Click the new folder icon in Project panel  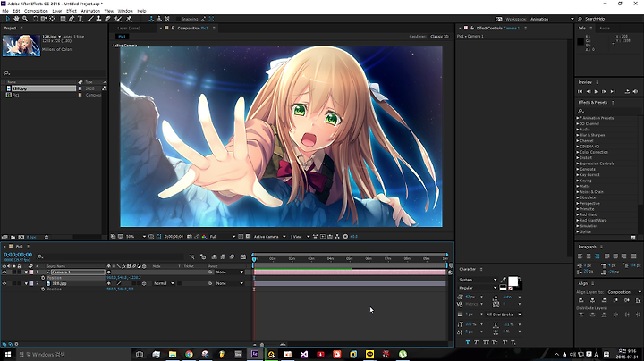coord(13,237)
